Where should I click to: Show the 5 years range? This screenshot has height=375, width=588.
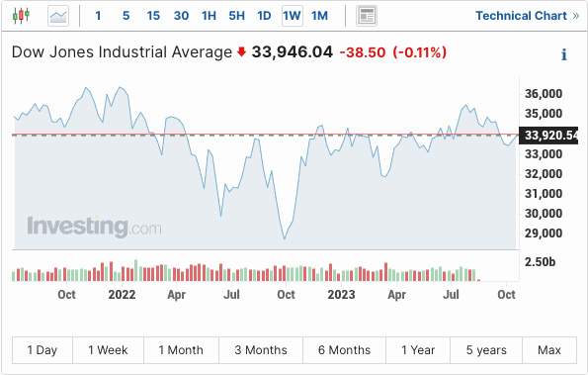tap(486, 350)
